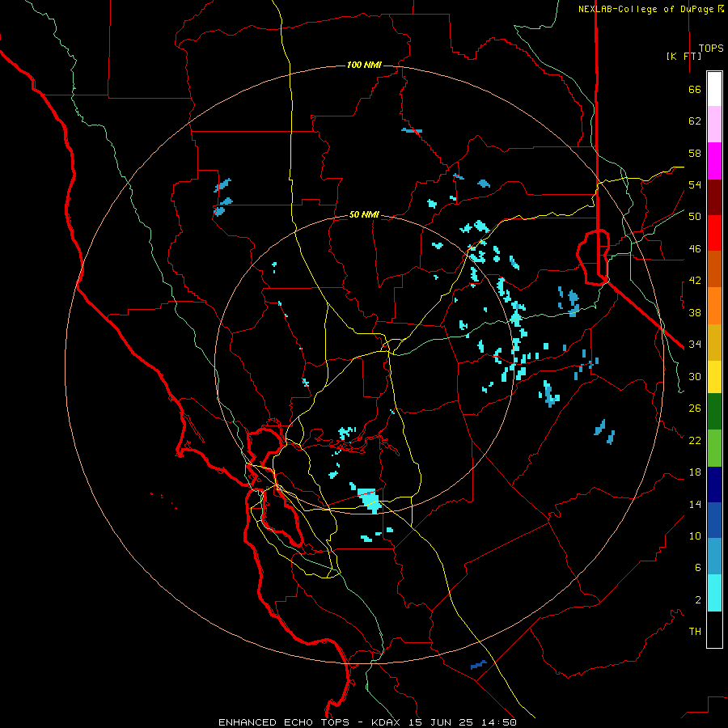Choose the light orange legend swatch
This screenshot has width=728, height=728.
pyautogui.click(x=714, y=306)
